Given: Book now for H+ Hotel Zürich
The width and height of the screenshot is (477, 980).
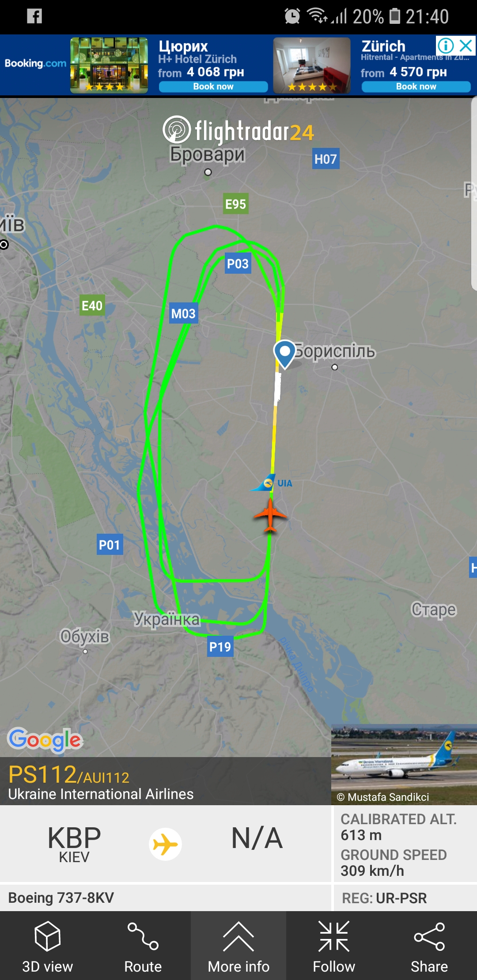Looking at the screenshot, I should point(213,87).
